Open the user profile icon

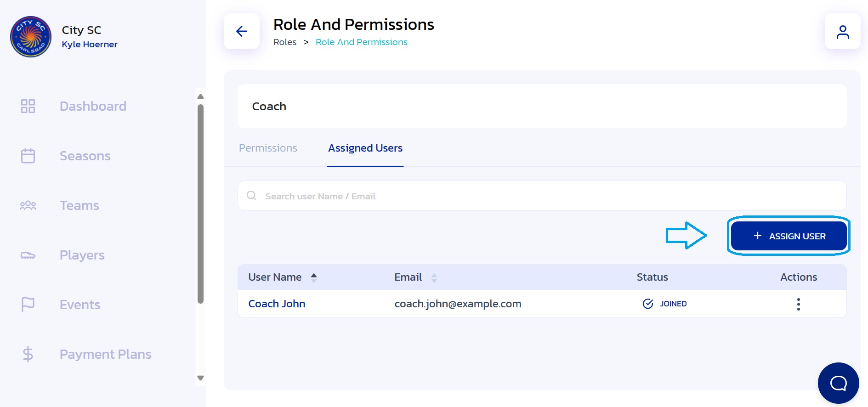coord(842,31)
